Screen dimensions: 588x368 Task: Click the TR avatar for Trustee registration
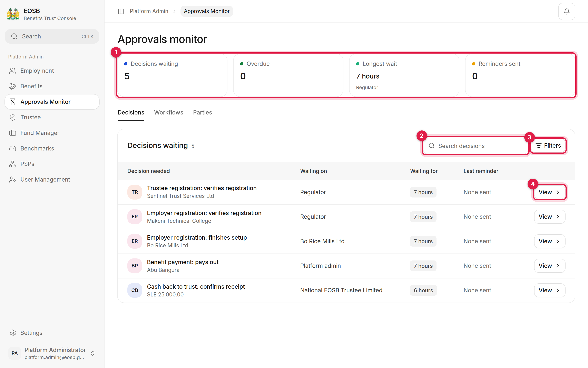coord(135,192)
